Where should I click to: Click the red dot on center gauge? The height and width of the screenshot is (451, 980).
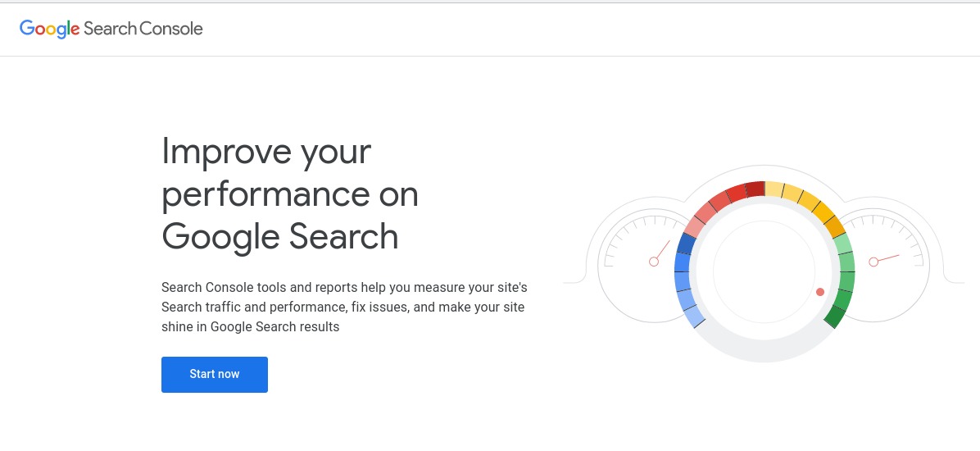tap(820, 292)
